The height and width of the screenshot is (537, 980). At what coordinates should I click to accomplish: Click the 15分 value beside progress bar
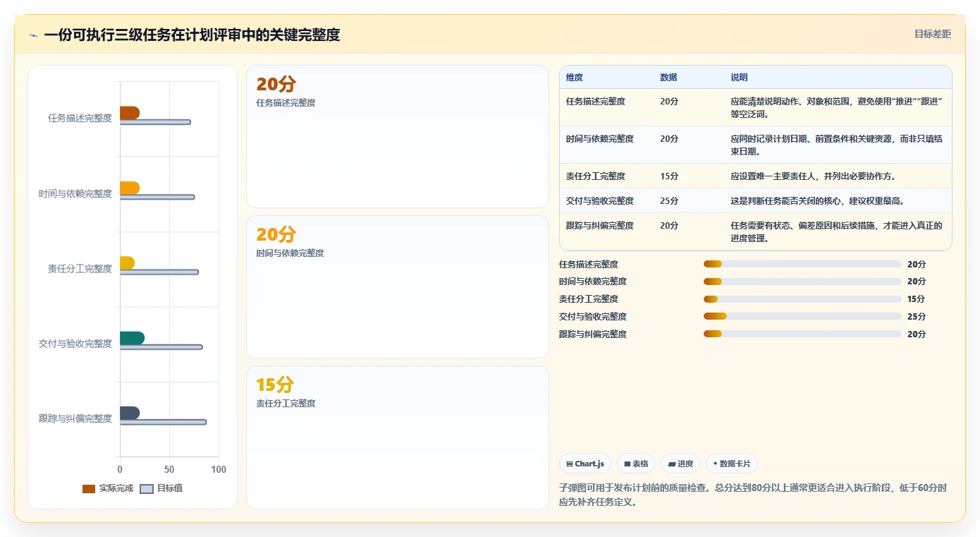tap(917, 299)
